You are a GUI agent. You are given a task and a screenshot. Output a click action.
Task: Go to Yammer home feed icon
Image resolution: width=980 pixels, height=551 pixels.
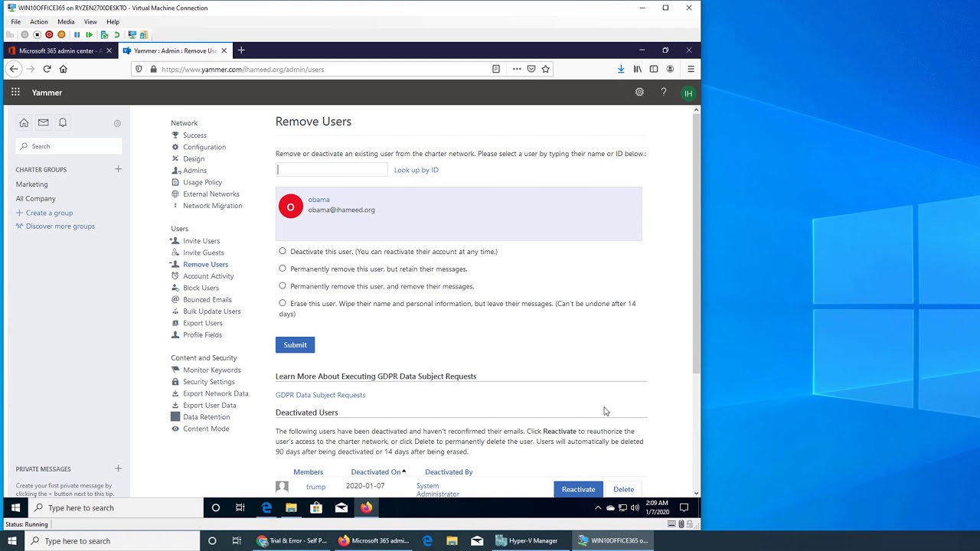tap(24, 122)
